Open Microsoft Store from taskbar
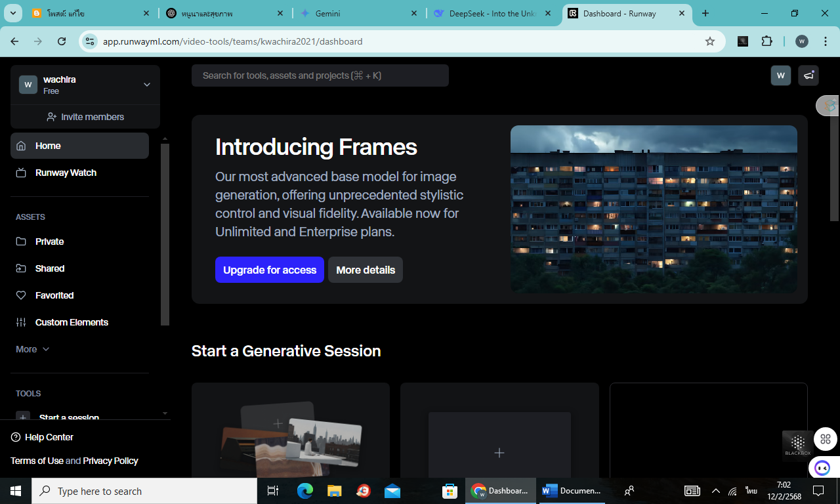840x504 pixels. click(x=450, y=491)
